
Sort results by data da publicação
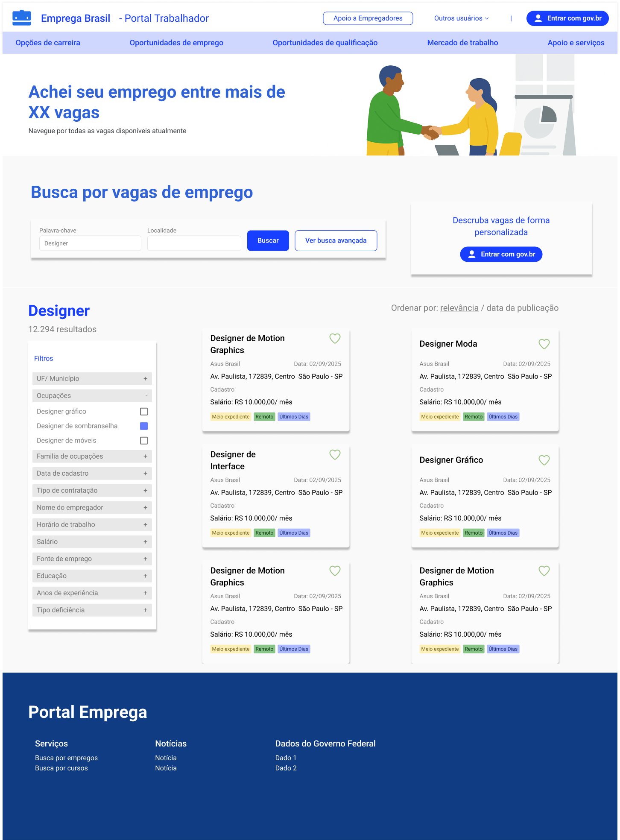click(x=523, y=308)
